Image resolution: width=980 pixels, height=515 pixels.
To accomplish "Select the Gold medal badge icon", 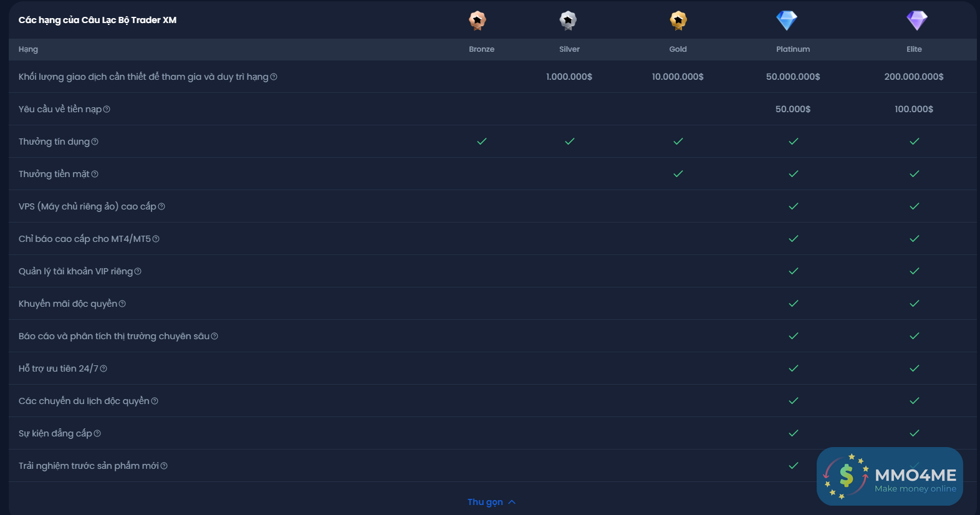I will (x=678, y=21).
